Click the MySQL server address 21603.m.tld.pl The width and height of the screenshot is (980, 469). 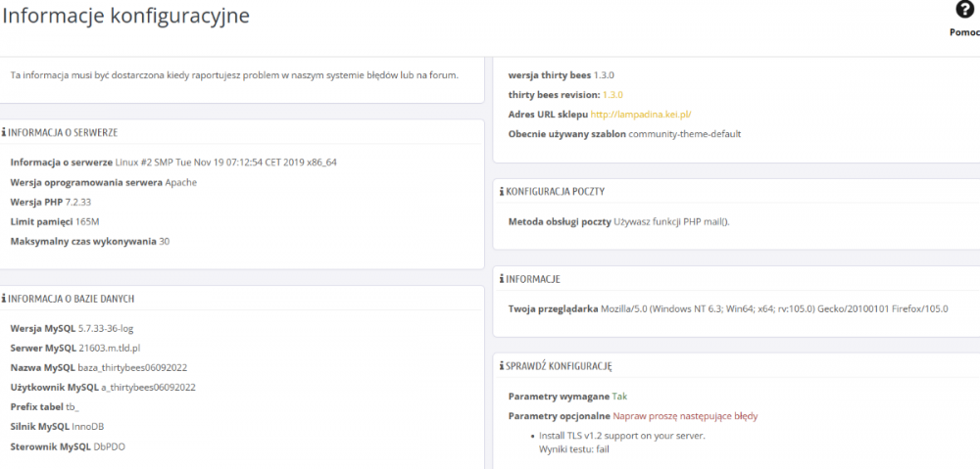(x=110, y=348)
